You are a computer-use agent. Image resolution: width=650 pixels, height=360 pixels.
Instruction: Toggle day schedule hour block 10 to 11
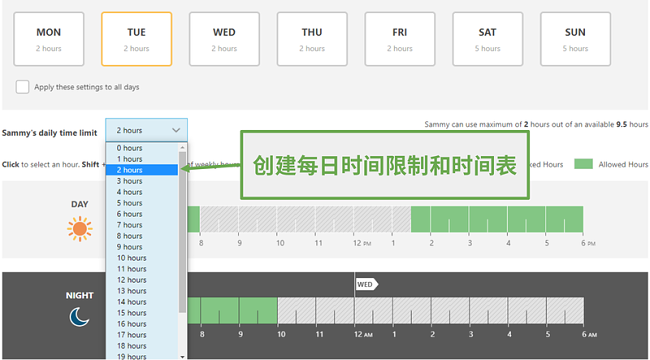[296, 219]
